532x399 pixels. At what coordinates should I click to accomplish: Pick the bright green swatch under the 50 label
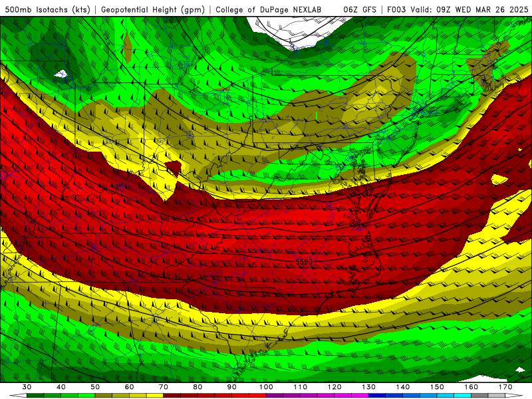(86, 396)
